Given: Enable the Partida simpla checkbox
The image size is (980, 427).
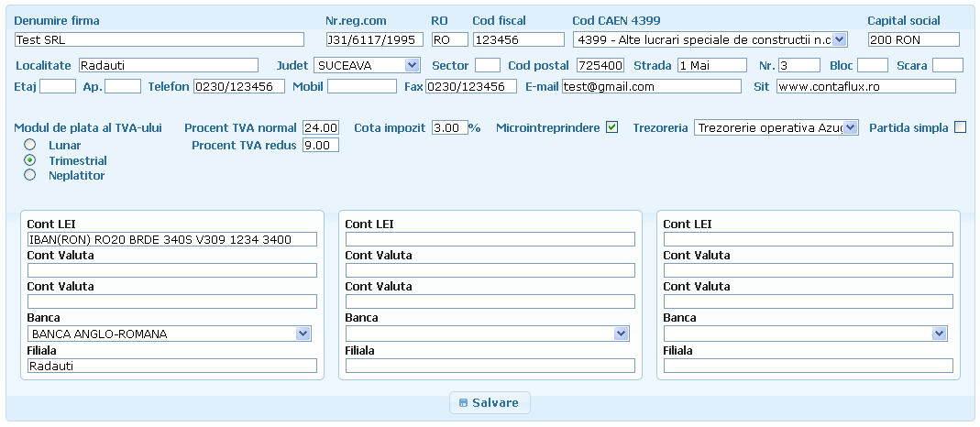Looking at the screenshot, I should pos(960,127).
